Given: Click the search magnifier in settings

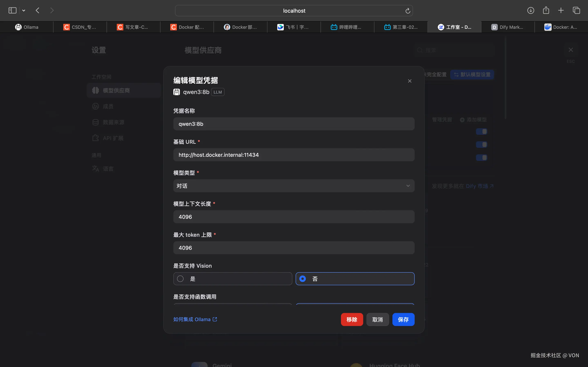Looking at the screenshot, I should click(x=419, y=50).
